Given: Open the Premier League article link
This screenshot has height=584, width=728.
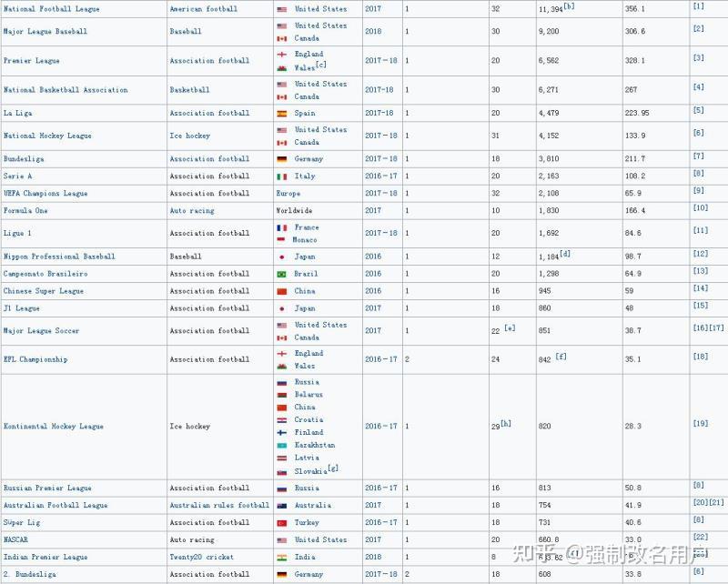Looking at the screenshot, I should [32, 61].
